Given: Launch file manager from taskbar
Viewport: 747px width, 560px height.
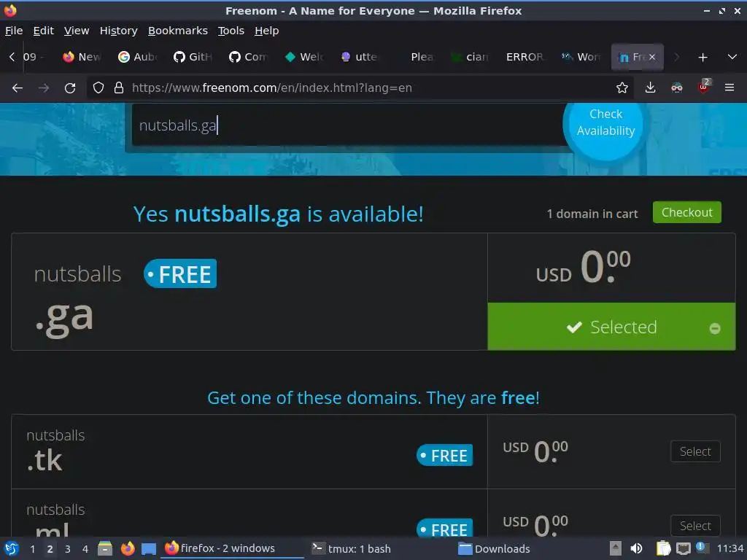Looking at the screenshot, I should click(105, 548).
